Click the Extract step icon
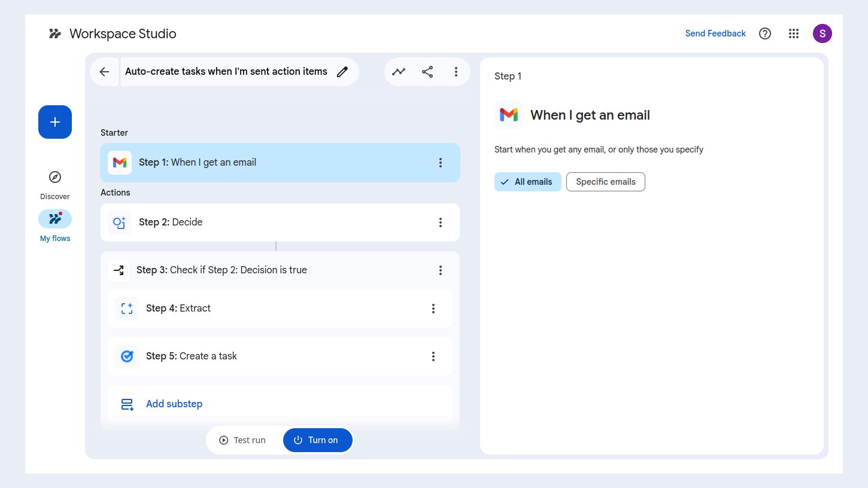Screen dimensions: 868x488 pos(127,308)
